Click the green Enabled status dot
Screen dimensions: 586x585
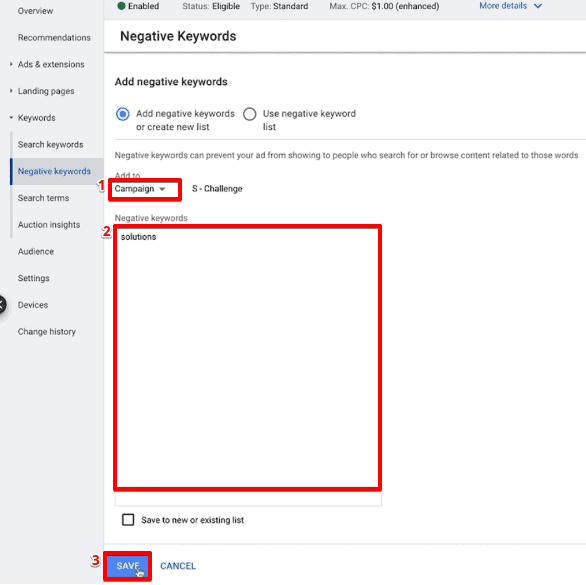(121, 6)
